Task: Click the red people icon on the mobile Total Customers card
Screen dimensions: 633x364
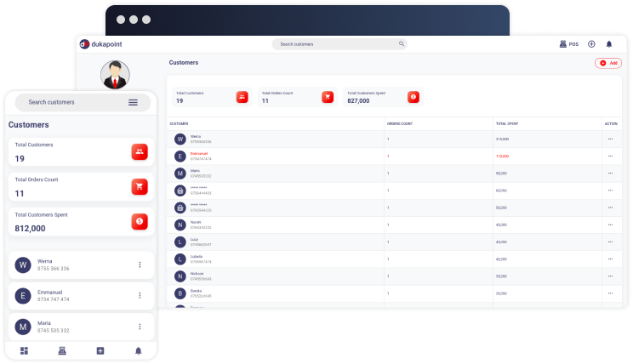Action: tap(140, 151)
